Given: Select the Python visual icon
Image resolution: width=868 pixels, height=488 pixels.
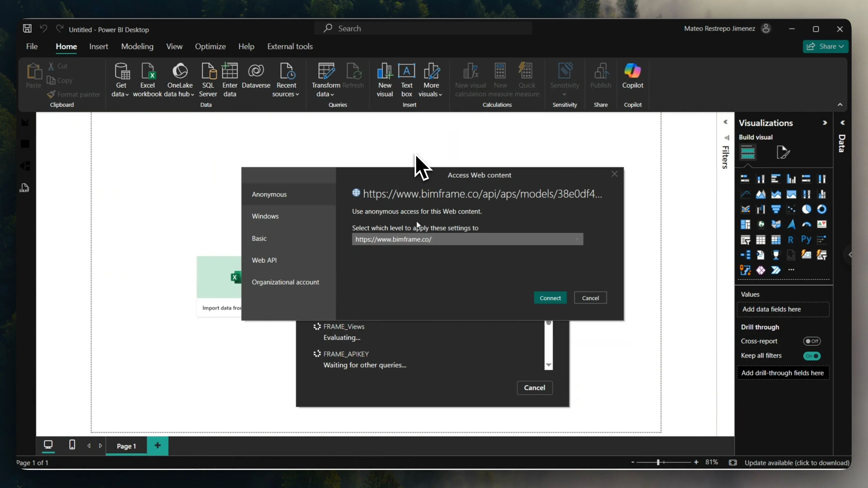Looking at the screenshot, I should point(806,239).
